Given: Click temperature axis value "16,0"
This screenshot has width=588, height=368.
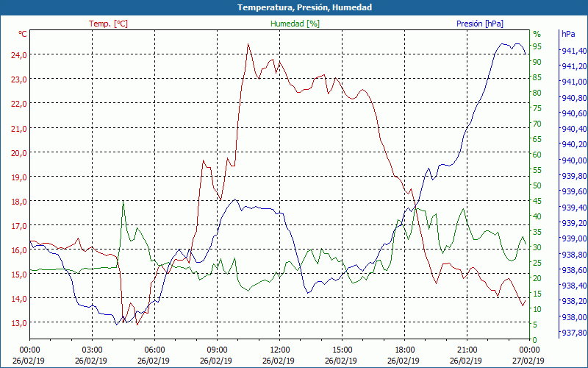Looking at the screenshot, I should 19,250.
